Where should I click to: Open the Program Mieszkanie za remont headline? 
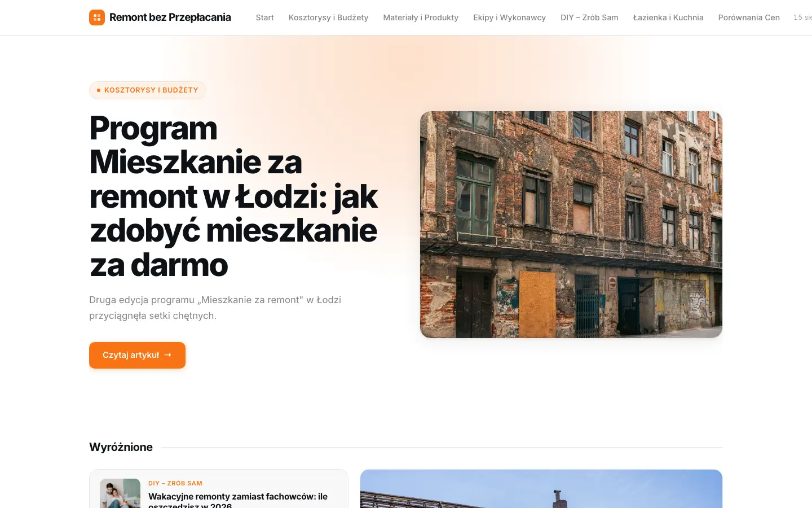pos(233,196)
